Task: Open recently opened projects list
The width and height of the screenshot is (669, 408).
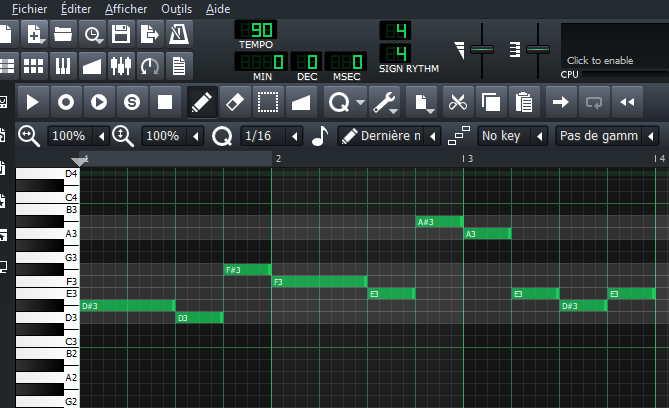Action: click(92, 34)
